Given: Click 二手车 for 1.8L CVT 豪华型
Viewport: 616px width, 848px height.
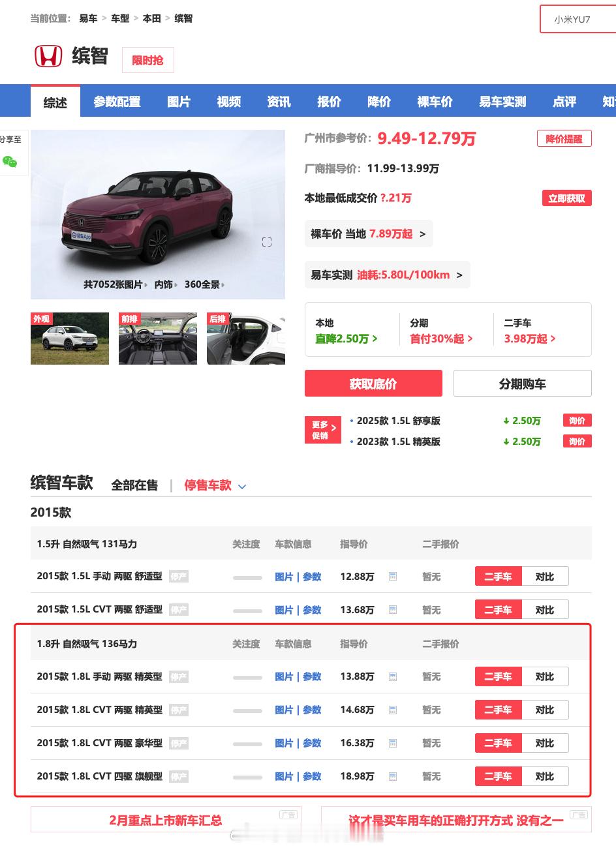Looking at the screenshot, I should click(499, 744).
